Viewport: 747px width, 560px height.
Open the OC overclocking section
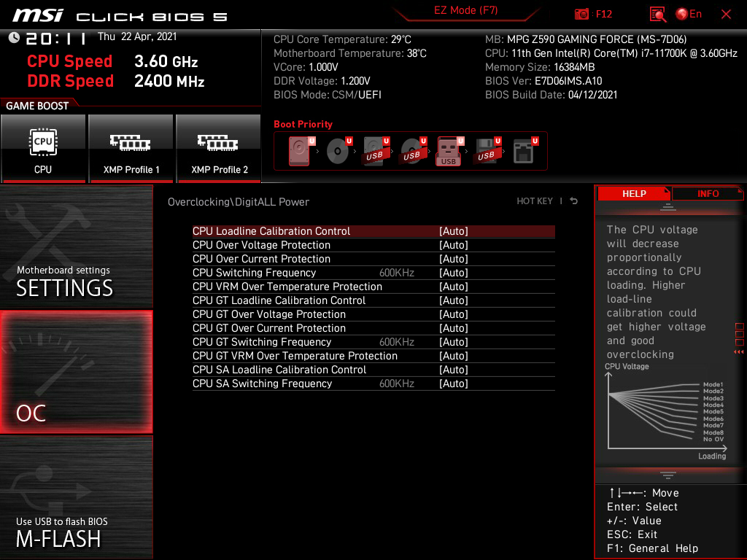click(x=76, y=373)
